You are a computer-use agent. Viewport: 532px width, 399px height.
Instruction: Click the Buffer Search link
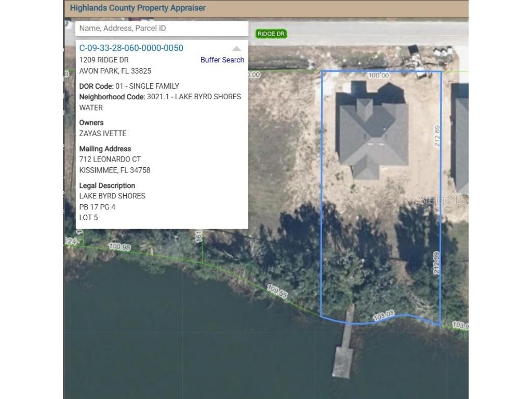click(222, 60)
